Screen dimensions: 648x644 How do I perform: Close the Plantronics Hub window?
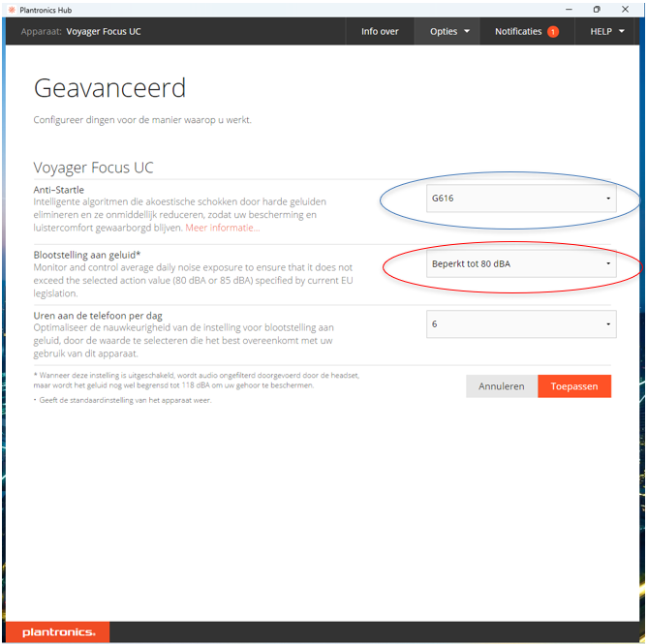[625, 9]
